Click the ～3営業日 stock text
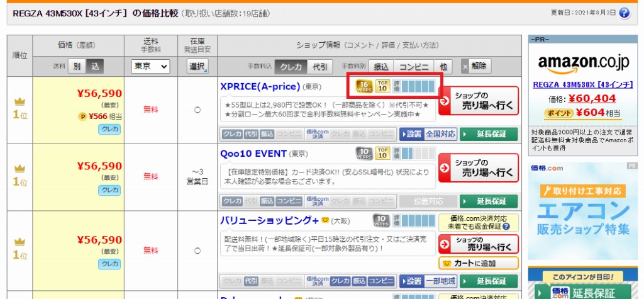 (x=197, y=177)
